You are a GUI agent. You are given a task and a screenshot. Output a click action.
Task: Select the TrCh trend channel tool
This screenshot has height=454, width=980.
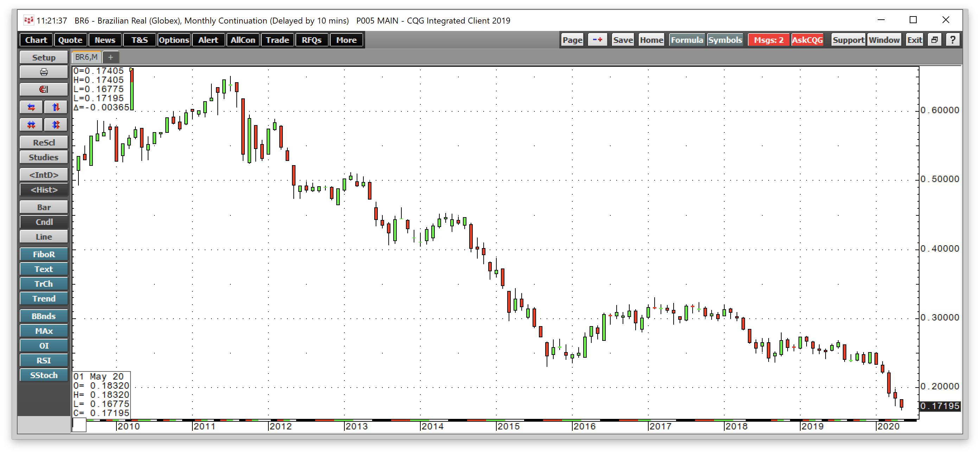click(44, 284)
